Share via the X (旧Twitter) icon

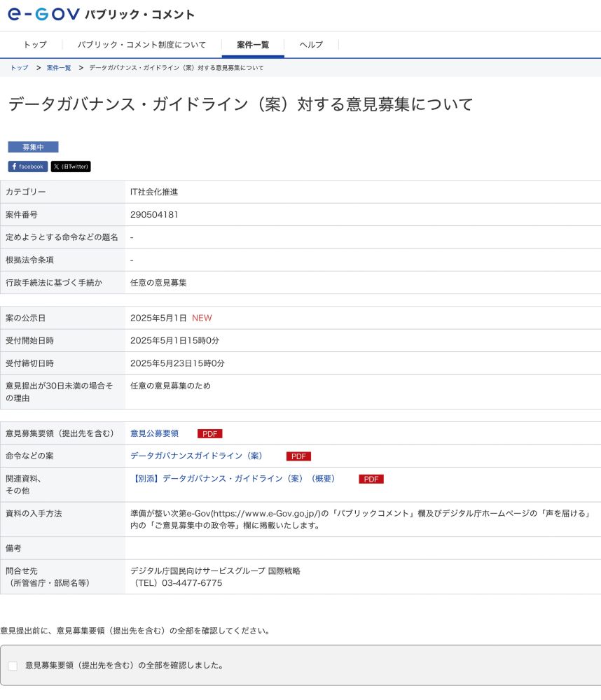pyautogui.click(x=70, y=167)
